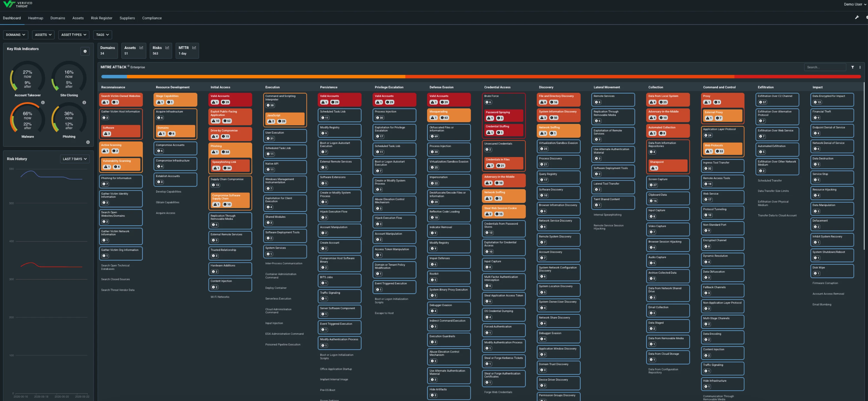Expand the ASSET TYPES filter dropdown
The width and height of the screenshot is (868, 401).
tap(74, 35)
